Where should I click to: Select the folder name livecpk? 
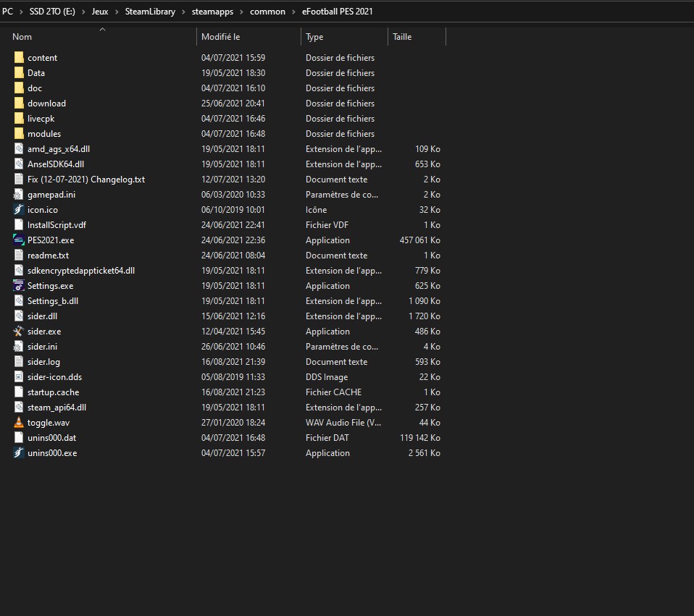41,119
